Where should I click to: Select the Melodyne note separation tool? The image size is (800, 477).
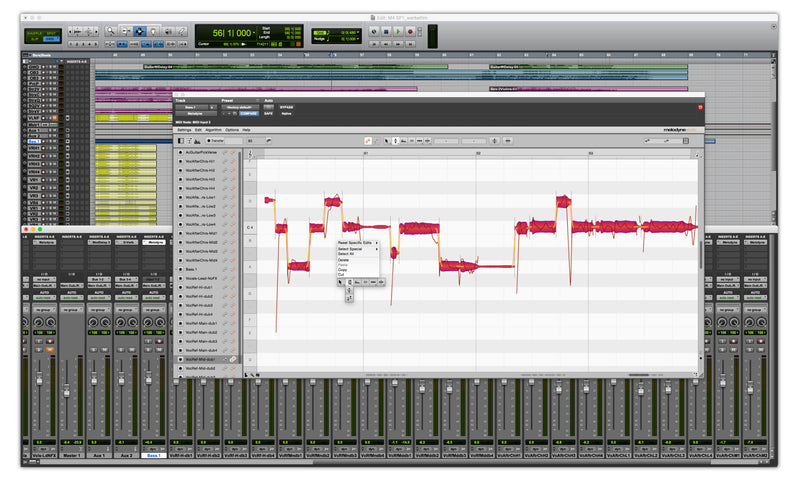pyautogui.click(x=428, y=140)
